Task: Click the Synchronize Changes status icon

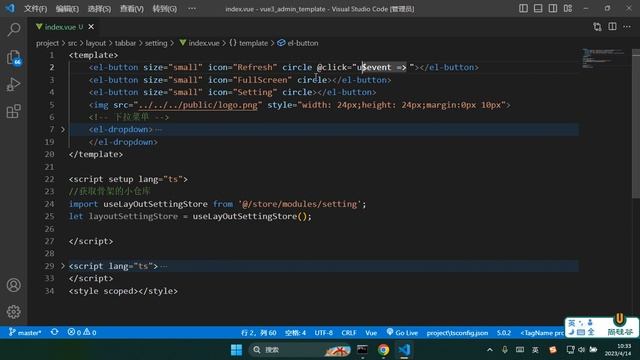Action: pyautogui.click(x=54, y=332)
